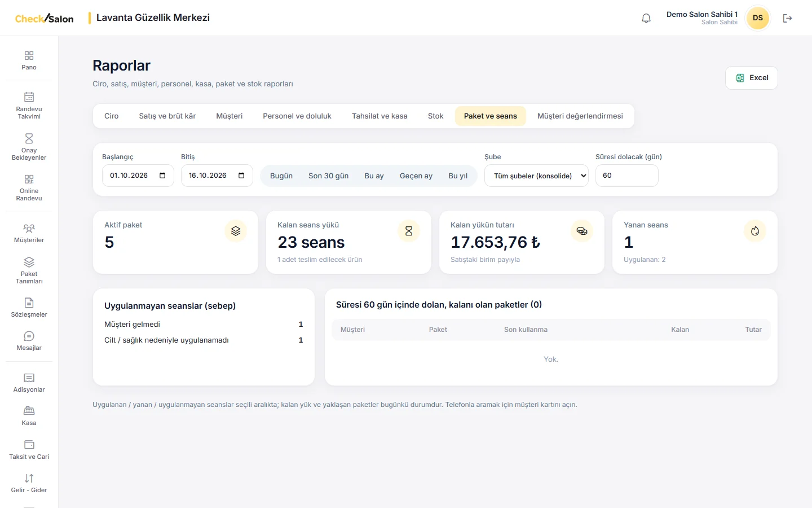Open the Pano dashboard icon
Image resolution: width=812 pixels, height=508 pixels.
29,55
